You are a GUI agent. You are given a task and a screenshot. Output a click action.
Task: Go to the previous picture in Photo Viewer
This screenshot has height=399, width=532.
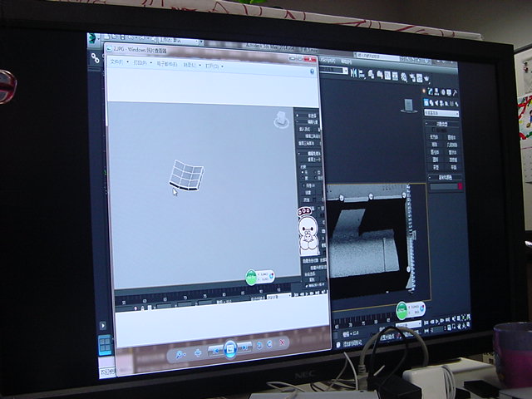(216, 351)
